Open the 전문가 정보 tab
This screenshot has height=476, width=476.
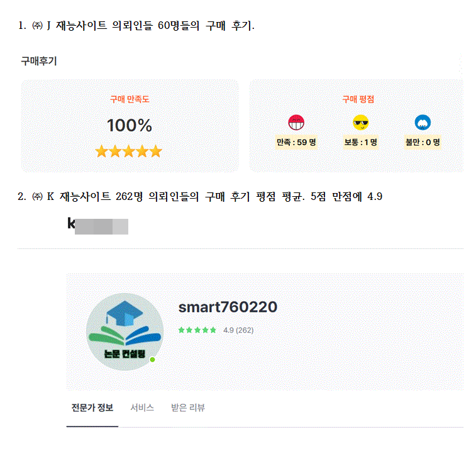[92, 407]
